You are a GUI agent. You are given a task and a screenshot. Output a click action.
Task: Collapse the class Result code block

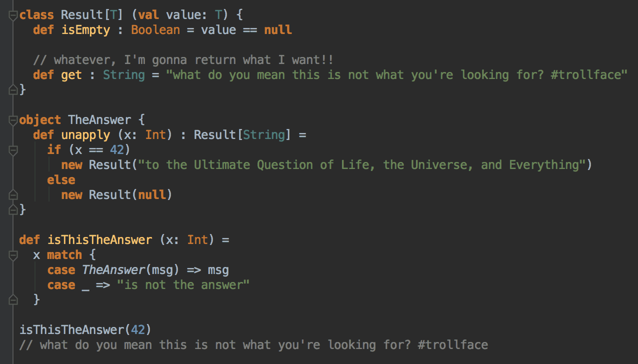[x=13, y=15]
